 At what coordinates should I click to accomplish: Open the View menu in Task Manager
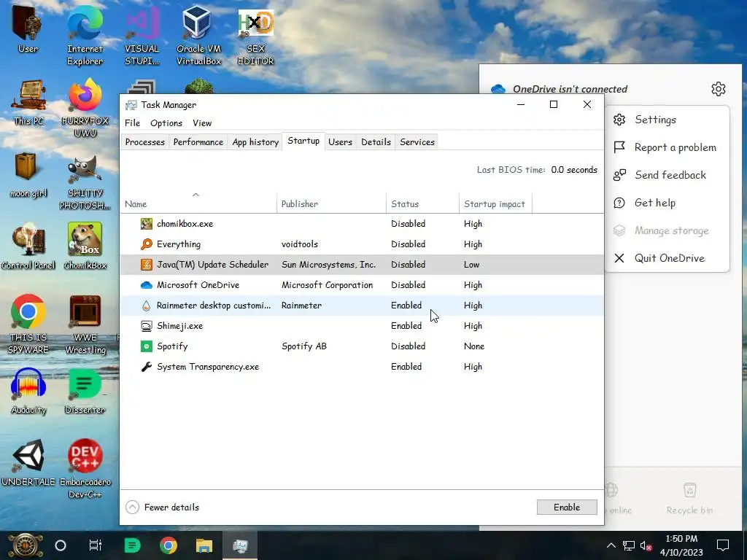pyautogui.click(x=202, y=122)
